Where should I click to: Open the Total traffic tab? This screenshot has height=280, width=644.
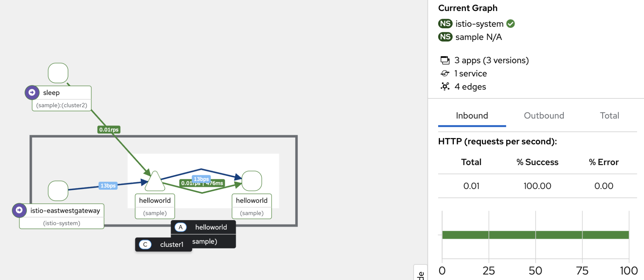(609, 116)
